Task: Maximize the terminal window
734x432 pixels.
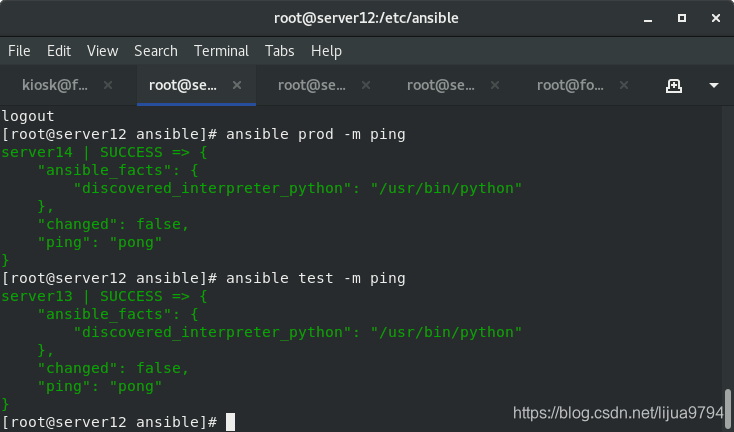Action: (x=682, y=18)
